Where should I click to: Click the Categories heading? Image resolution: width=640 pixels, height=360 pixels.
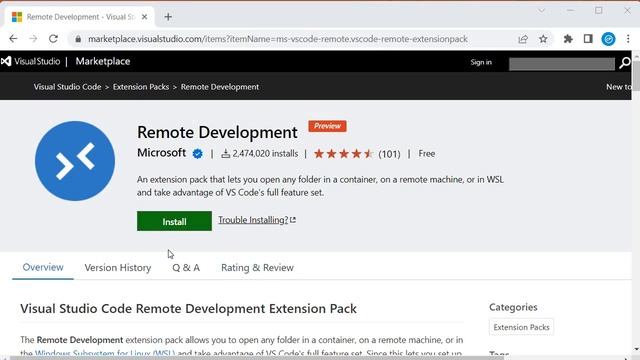pos(513,307)
